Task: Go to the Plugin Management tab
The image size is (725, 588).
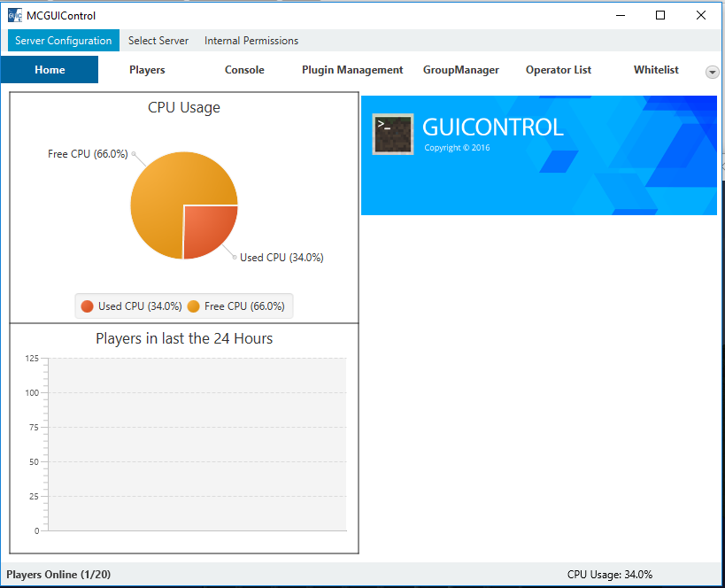Action: [x=352, y=70]
